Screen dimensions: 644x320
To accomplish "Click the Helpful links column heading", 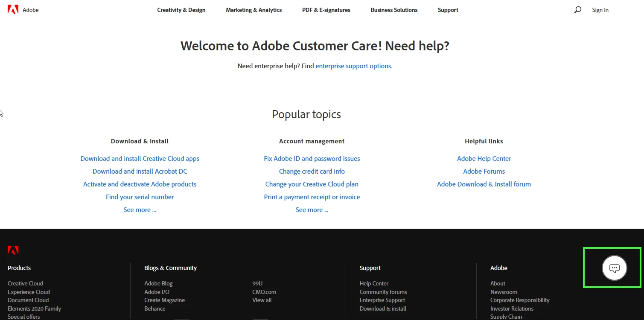I will [484, 141].
